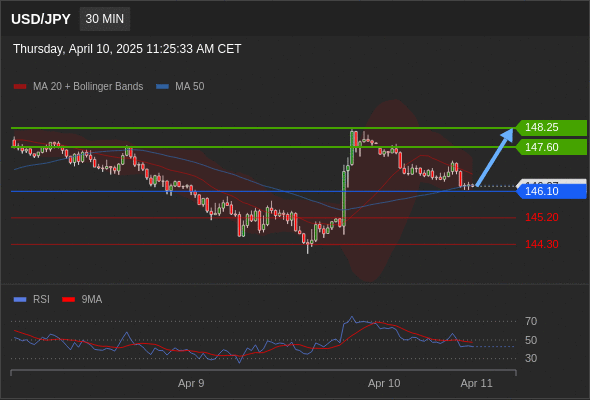Image resolution: width=590 pixels, height=400 pixels.
Task: Click the Apr 10 date axis label
Action: 384,383
